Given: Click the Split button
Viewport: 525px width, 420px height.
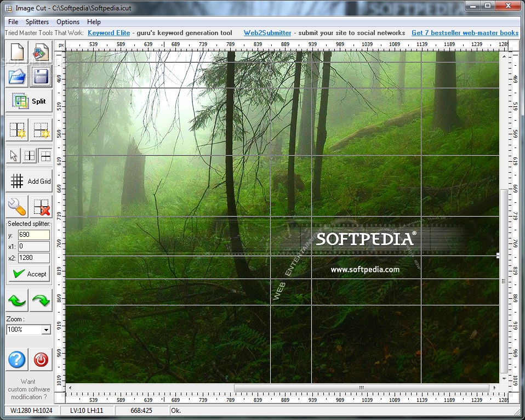Looking at the screenshot, I should 29,101.
